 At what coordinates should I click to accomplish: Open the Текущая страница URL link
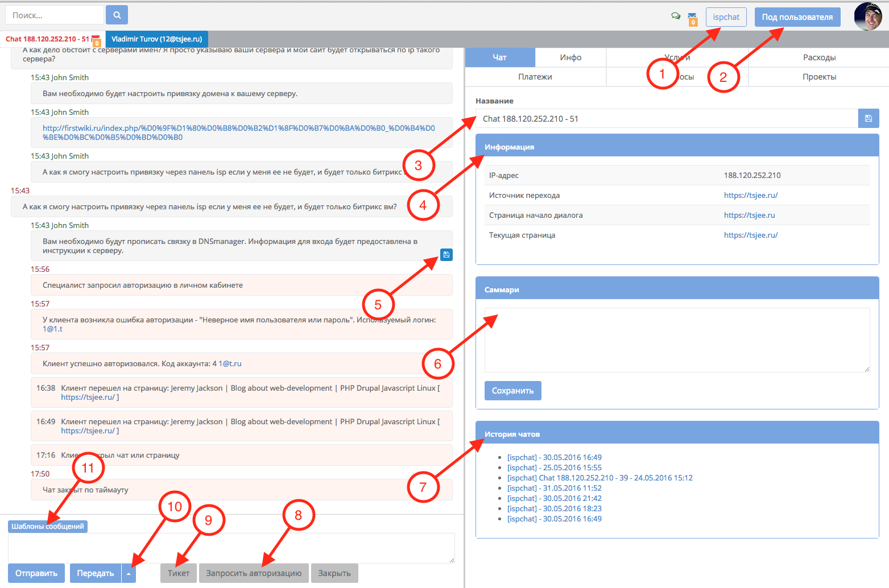click(751, 235)
